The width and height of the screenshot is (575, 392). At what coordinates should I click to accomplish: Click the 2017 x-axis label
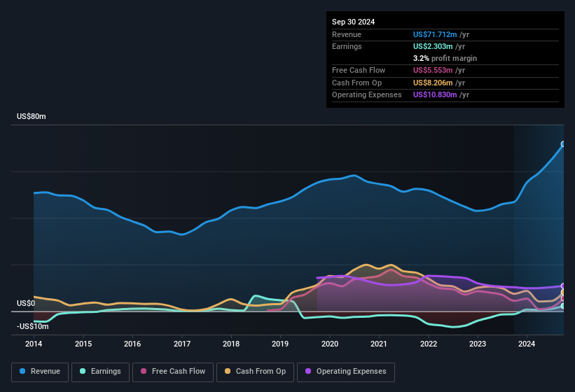[x=182, y=344]
